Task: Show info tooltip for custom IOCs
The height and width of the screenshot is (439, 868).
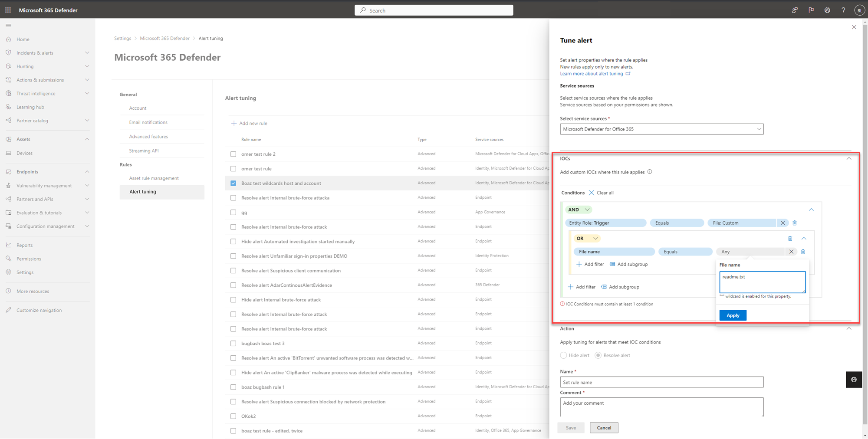Action: tap(650, 172)
